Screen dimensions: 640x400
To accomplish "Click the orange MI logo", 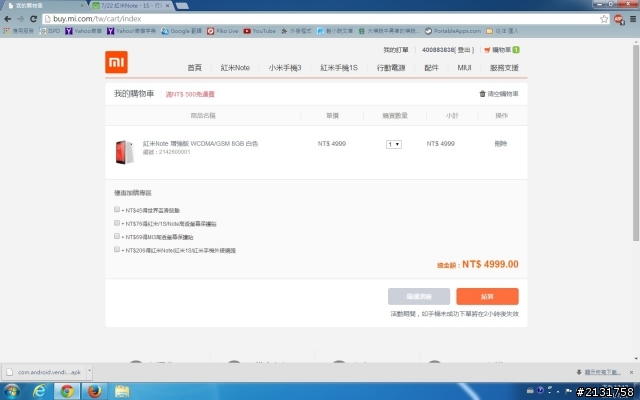I will click(116, 62).
